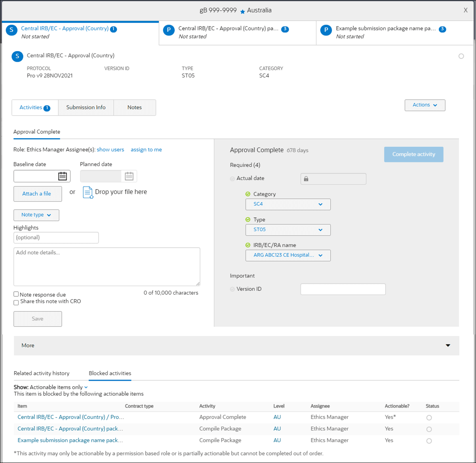Image resolution: width=476 pixels, height=463 pixels.
Task: Click the lock icon in Actual date field
Action: 306,178
